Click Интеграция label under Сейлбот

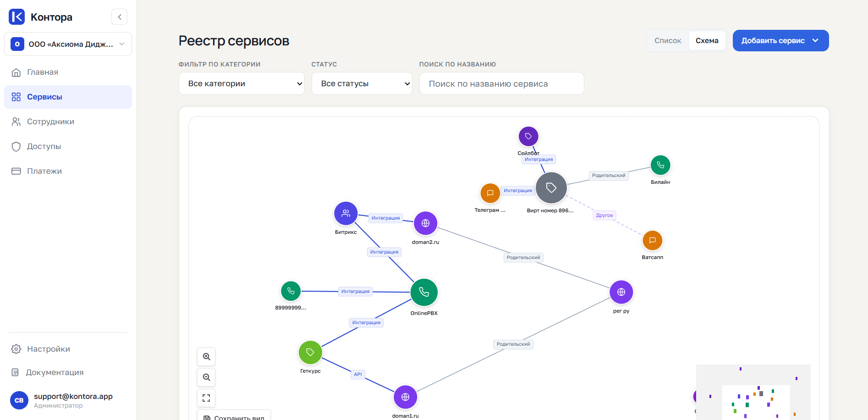(x=538, y=159)
